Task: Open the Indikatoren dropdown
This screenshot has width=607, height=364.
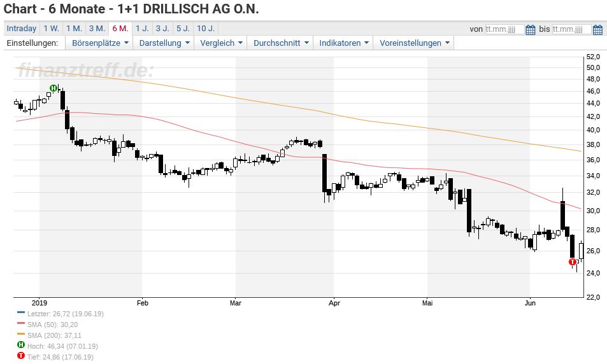Action: click(x=343, y=43)
